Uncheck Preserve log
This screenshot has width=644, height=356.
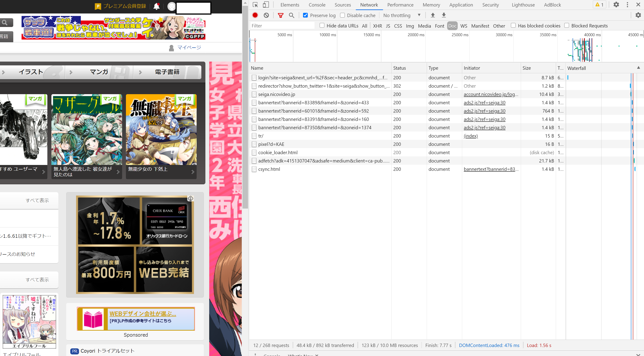click(305, 15)
